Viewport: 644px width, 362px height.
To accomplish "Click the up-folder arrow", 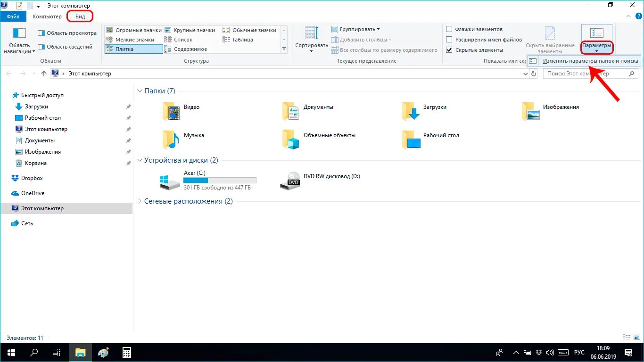I will click(x=44, y=74).
